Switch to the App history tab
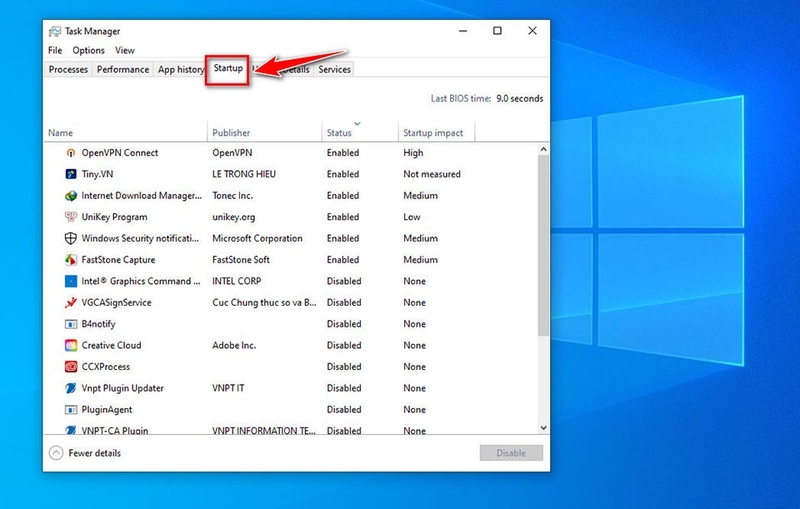 click(180, 69)
